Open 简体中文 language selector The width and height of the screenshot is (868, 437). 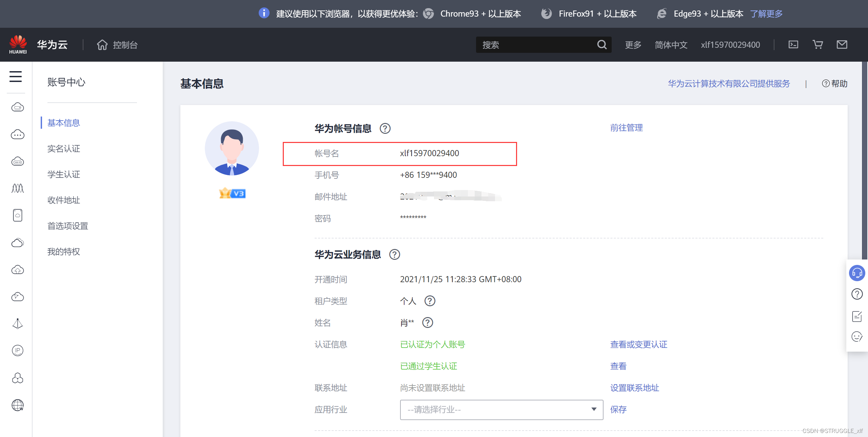671,45
